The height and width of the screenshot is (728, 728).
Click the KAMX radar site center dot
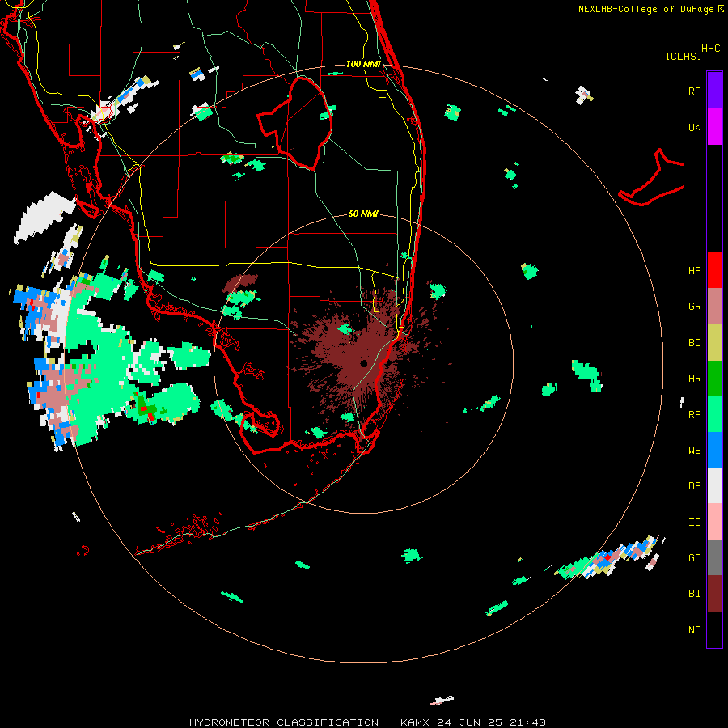363,363
